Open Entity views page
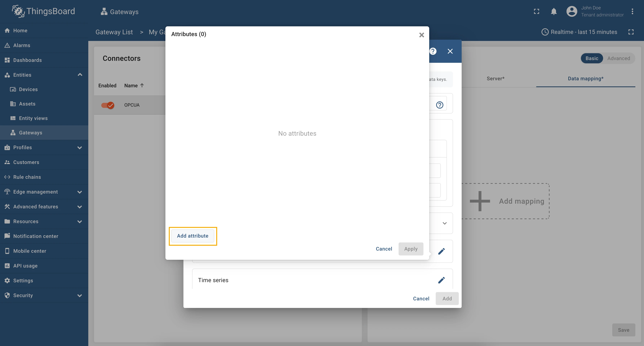 click(x=44, y=118)
